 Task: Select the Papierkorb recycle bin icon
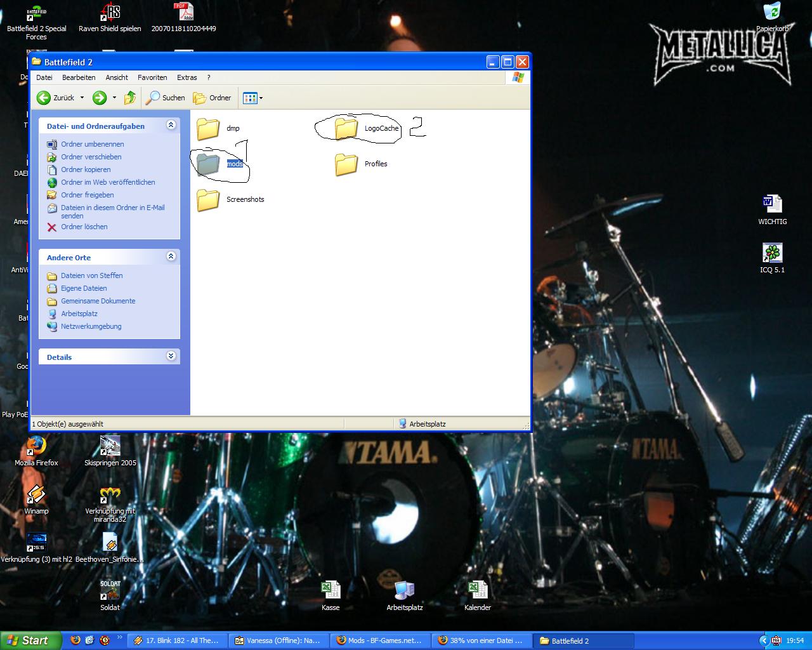click(772, 13)
